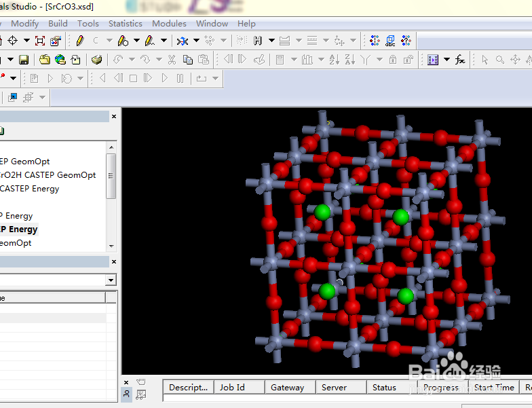Screen dimensions: 532x408
Task: Expand dropdown left of save icon
Action: (10, 60)
